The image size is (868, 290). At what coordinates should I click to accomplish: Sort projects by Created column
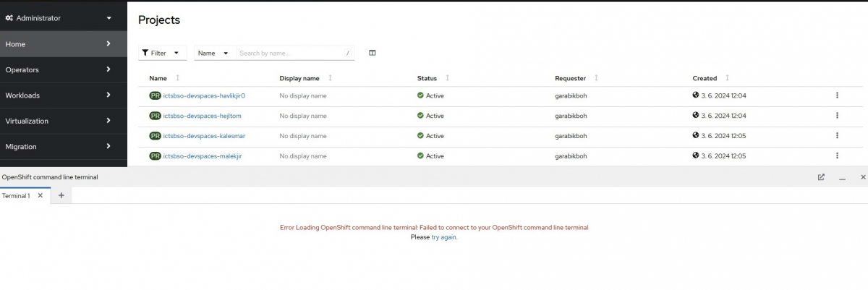pyautogui.click(x=705, y=78)
